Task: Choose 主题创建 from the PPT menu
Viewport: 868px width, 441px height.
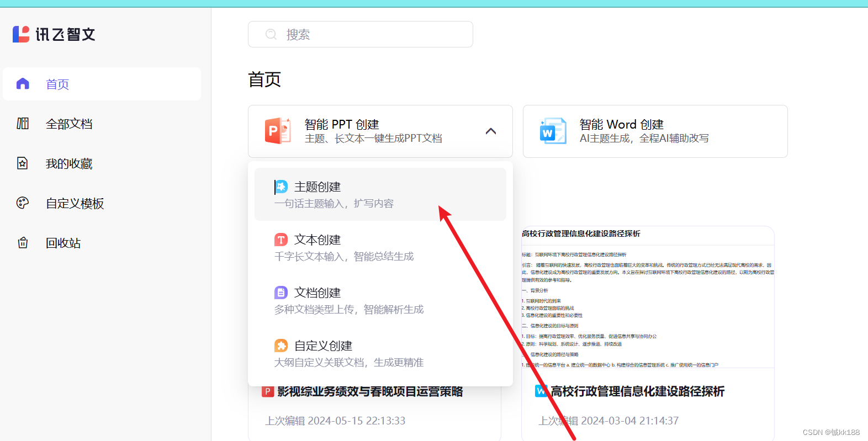Action: click(x=380, y=194)
